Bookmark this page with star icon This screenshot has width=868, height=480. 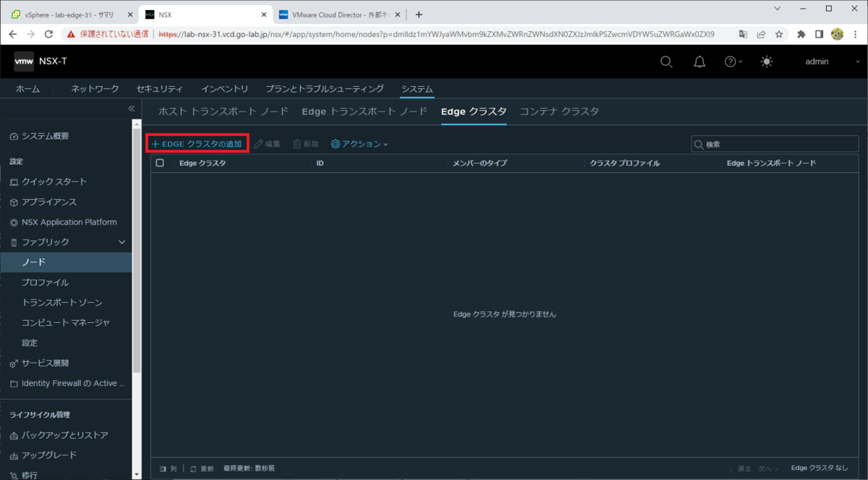(779, 34)
